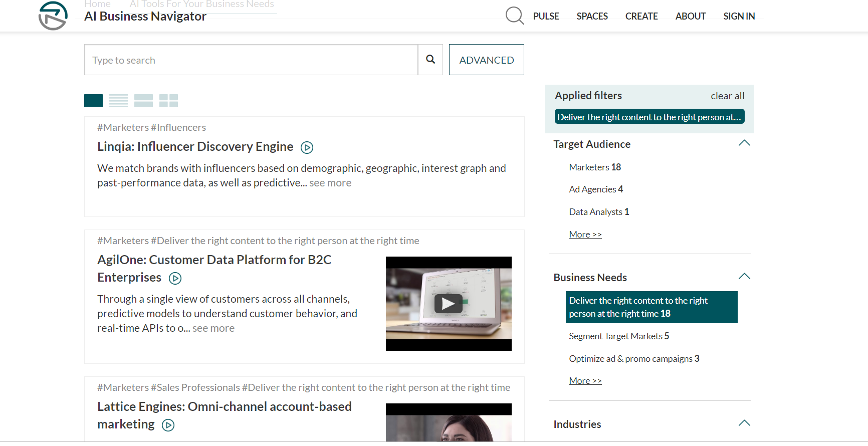
Task: Click play icon next to Linqia title
Action: coord(307,147)
